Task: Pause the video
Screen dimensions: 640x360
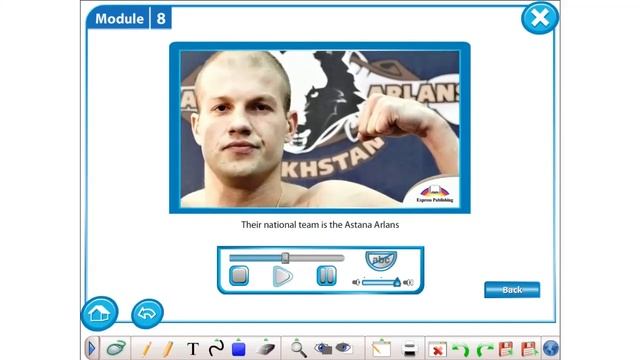Action: tap(327, 276)
